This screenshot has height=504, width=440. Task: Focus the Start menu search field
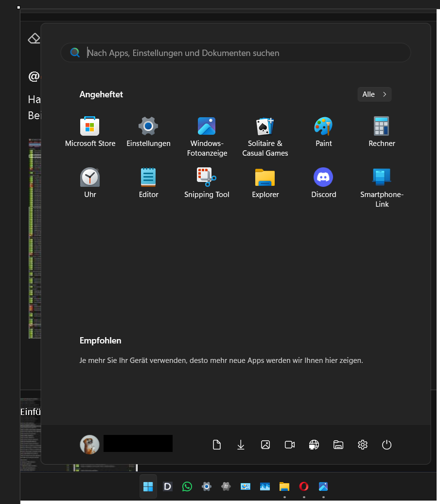(235, 53)
